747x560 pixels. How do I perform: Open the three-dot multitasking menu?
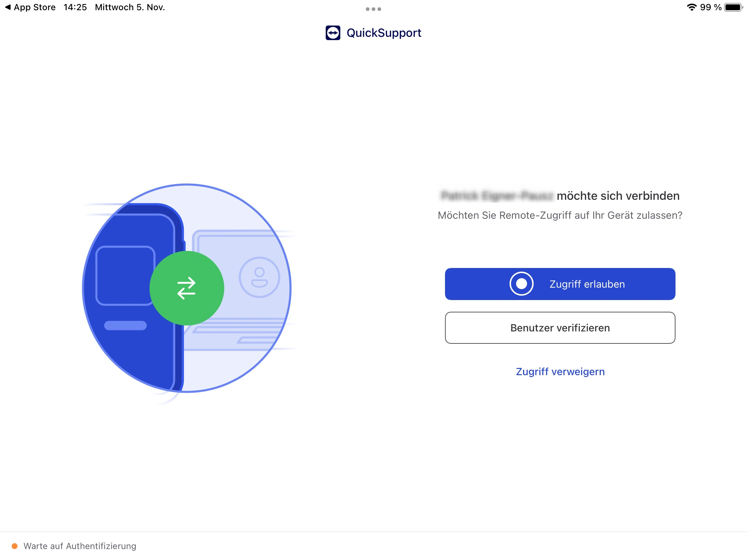373,9
